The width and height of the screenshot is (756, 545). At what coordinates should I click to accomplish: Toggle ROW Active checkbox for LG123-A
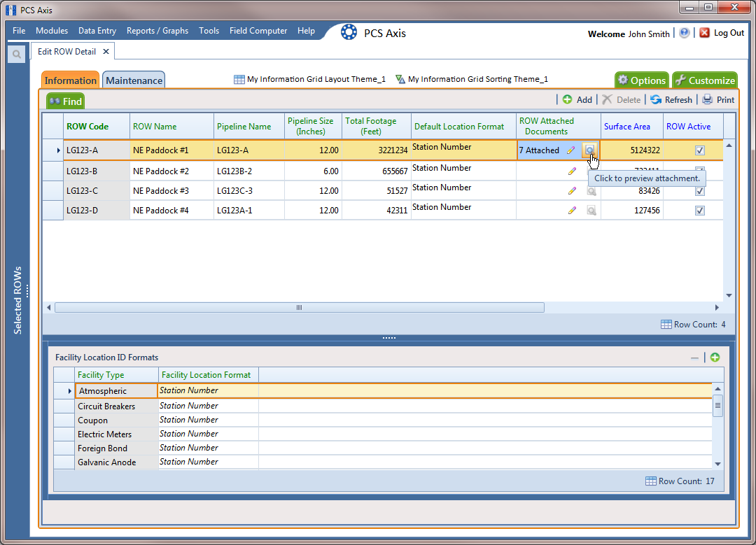pyautogui.click(x=699, y=150)
